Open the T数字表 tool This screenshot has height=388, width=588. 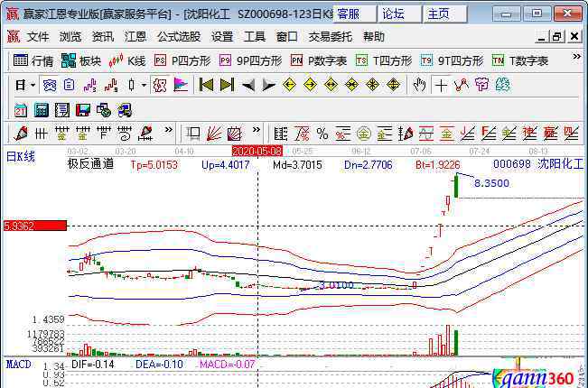click(520, 60)
